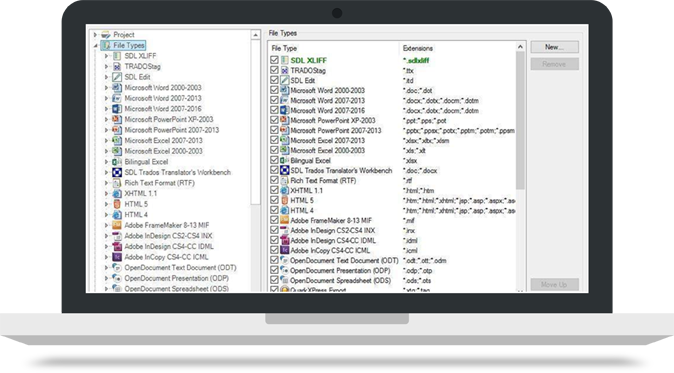Screen dimensions: 674x373
Task: Expand the Rich Text Format (RTF) tree node
Action: [x=106, y=183]
